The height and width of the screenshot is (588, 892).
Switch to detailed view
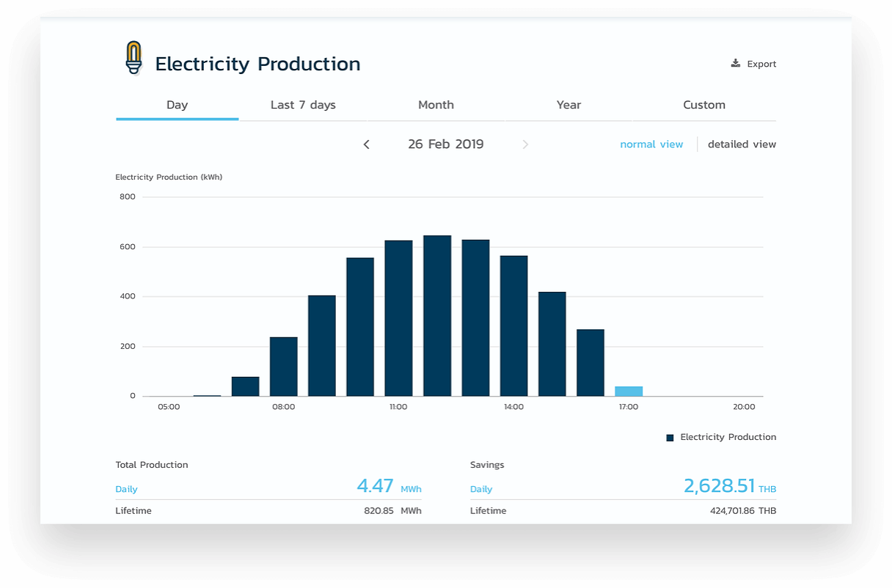pos(742,144)
